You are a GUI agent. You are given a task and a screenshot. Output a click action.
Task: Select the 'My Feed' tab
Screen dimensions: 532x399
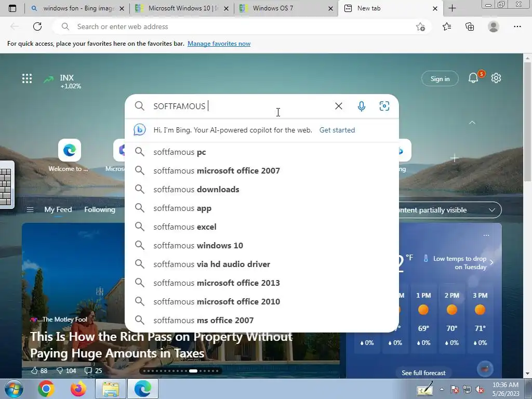[58, 210]
